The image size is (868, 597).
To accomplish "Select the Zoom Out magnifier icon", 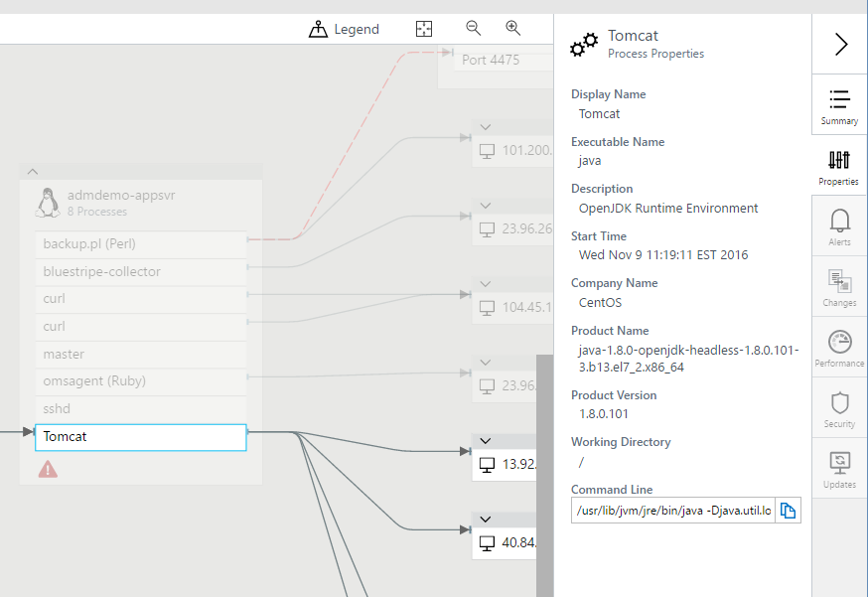I will [x=473, y=29].
